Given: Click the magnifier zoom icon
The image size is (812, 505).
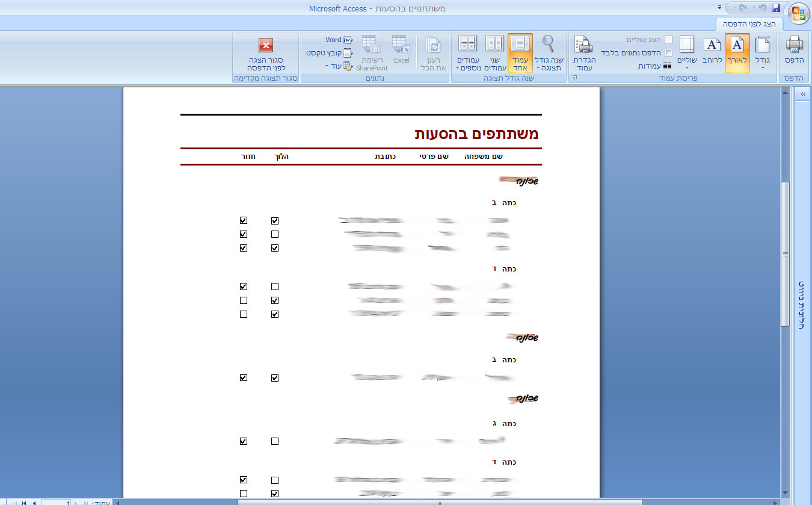Looking at the screenshot, I should (x=549, y=42).
